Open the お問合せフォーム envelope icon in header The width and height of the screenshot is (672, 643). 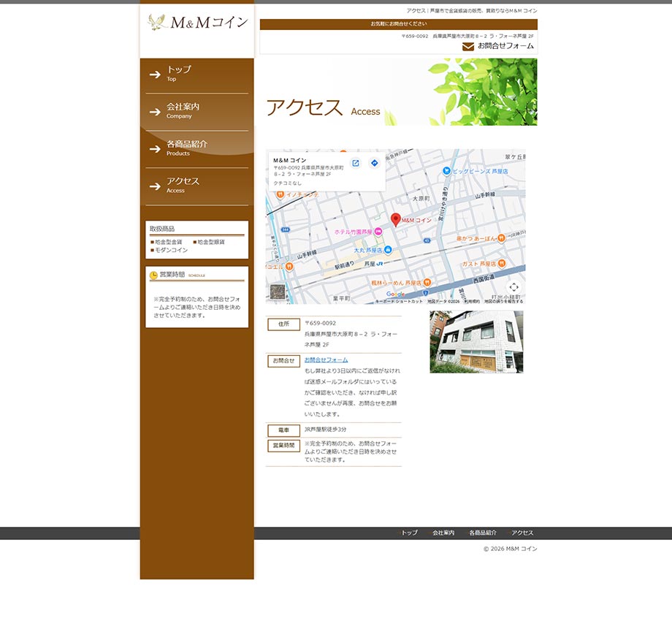point(468,46)
